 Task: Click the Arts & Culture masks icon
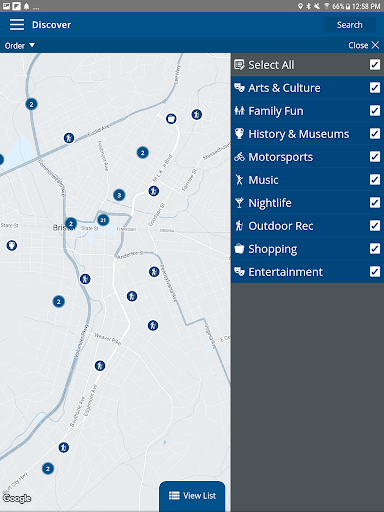click(x=239, y=88)
